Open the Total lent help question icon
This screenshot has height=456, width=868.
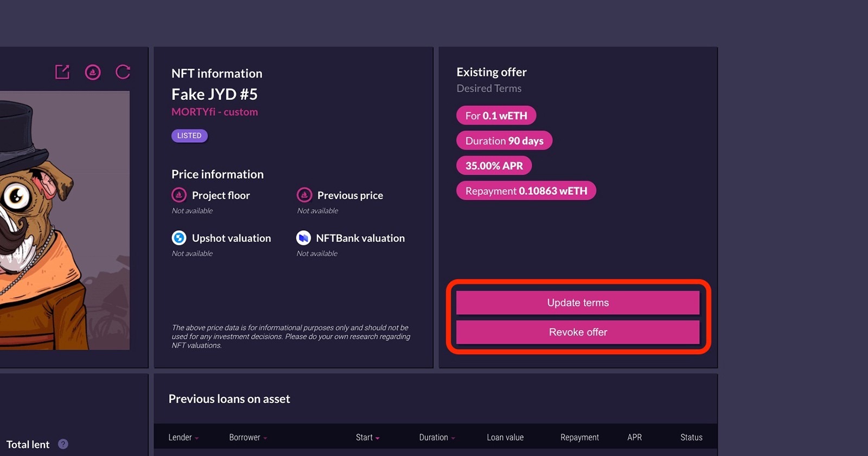point(63,444)
